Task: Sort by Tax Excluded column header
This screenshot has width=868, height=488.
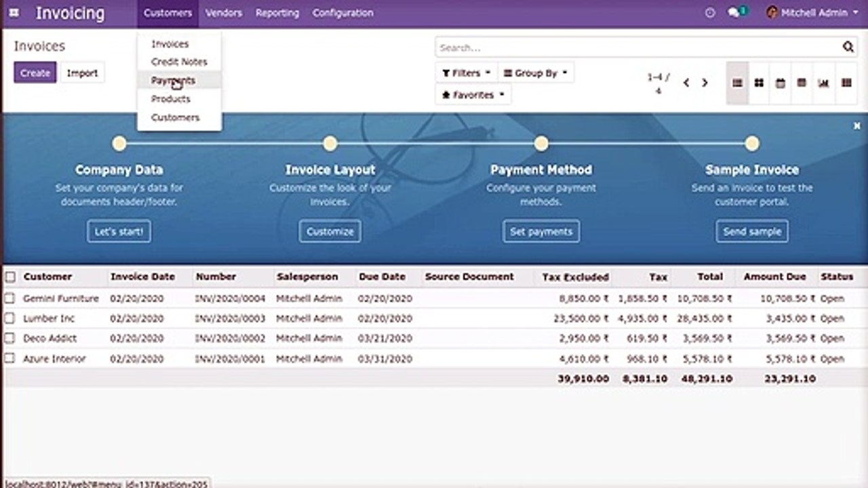Action: pos(576,277)
